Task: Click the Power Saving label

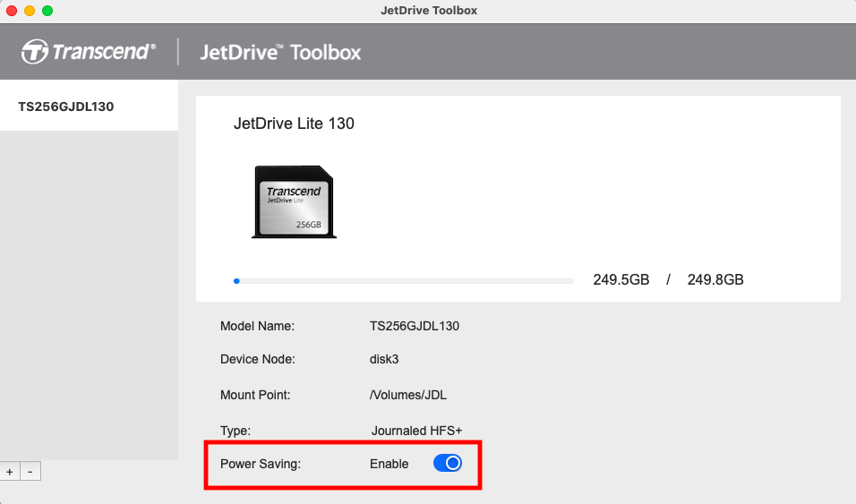Action: 261,464
